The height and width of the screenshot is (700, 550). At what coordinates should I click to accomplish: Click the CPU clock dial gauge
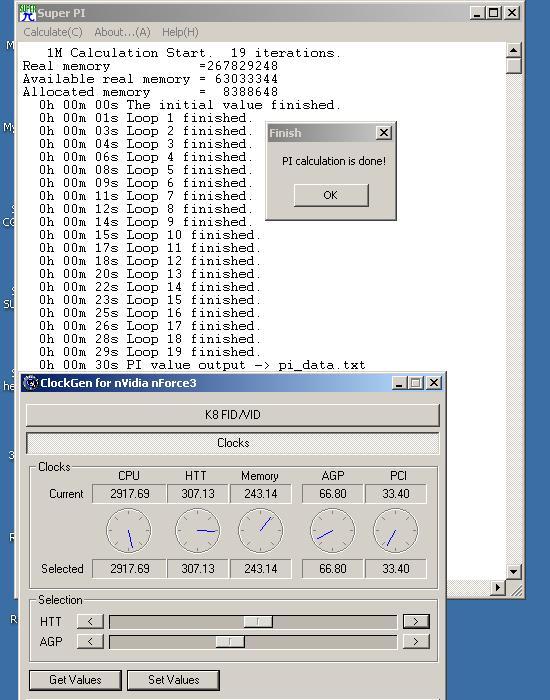129,530
